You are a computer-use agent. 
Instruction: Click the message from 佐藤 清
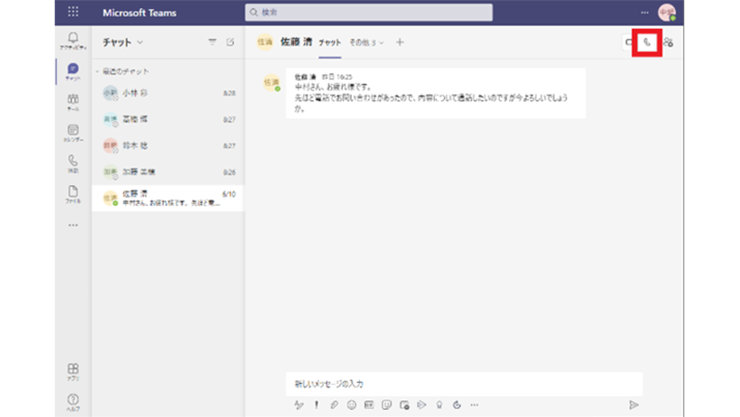[x=435, y=92]
